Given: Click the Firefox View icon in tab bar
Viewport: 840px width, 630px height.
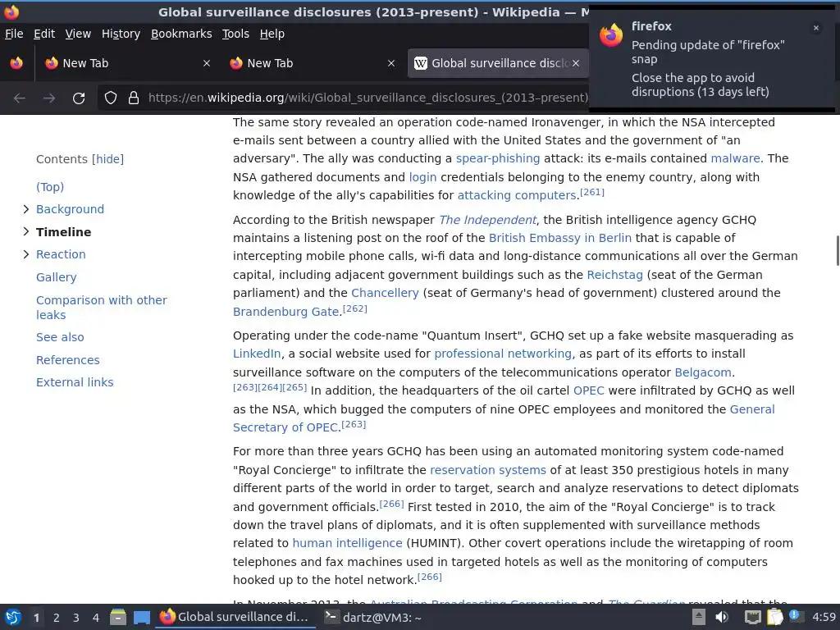Looking at the screenshot, I should tap(16, 63).
